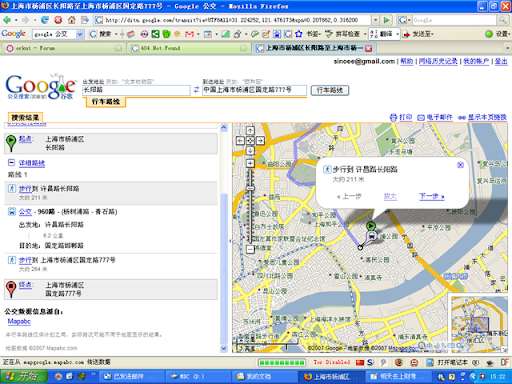The width and height of the screenshot is (512, 384).
Task: Click the 打开笔记本 status bar item
Action: point(448,362)
